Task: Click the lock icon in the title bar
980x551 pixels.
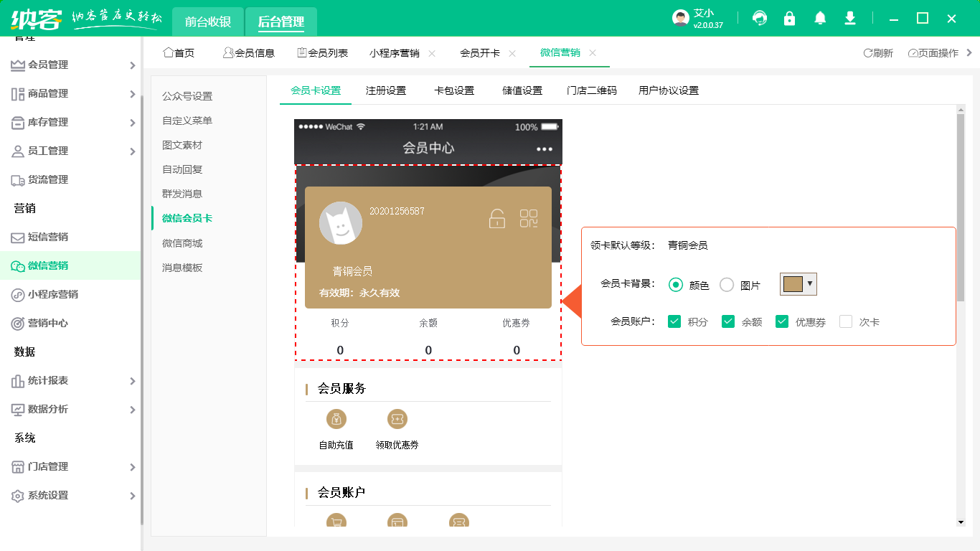Action: coord(790,18)
